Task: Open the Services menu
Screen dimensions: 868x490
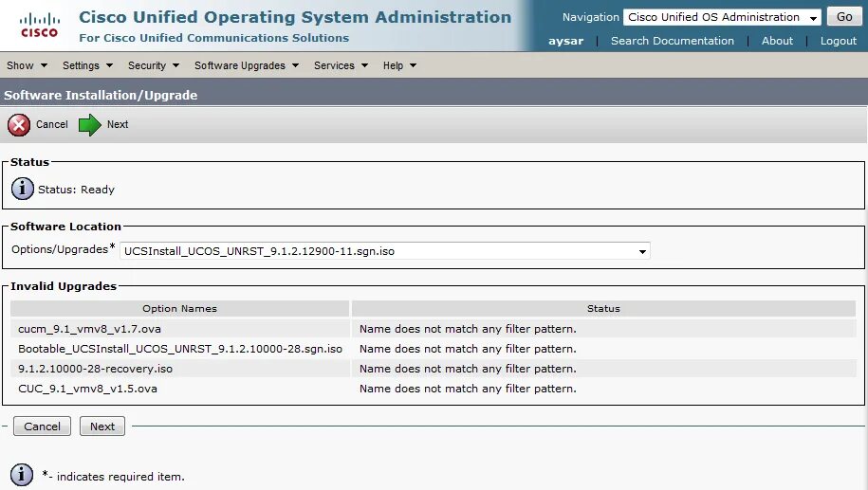Action: click(341, 65)
